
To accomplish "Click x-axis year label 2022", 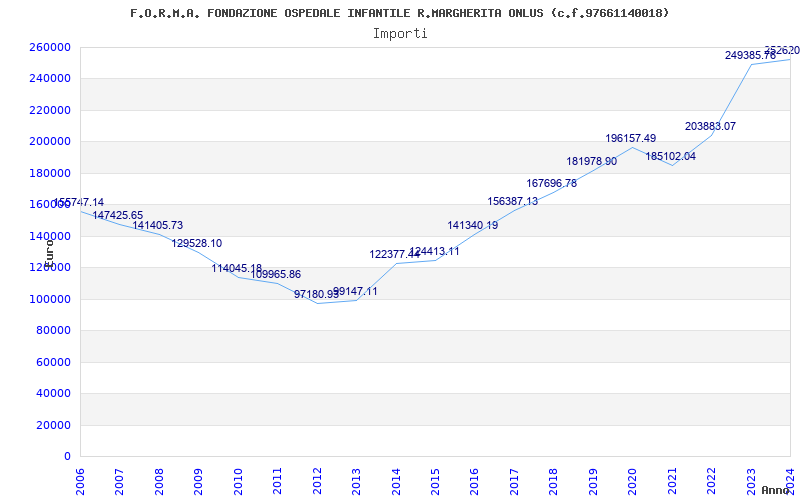I will pos(712,481).
